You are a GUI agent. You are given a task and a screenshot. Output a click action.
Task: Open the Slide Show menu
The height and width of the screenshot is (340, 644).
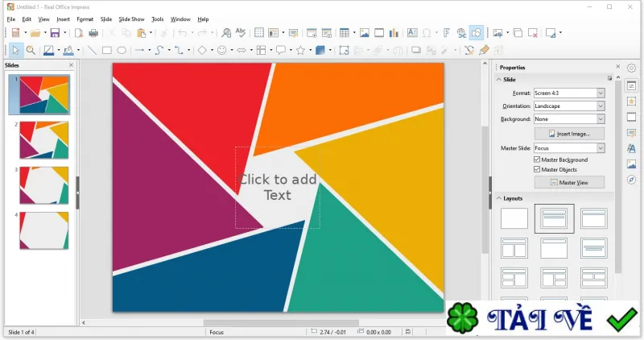(x=131, y=19)
